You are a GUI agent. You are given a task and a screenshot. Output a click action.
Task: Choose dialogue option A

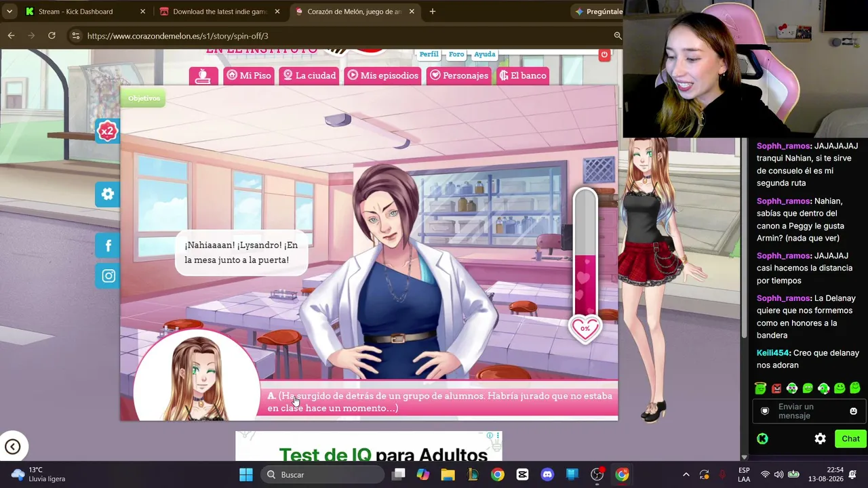(x=439, y=402)
